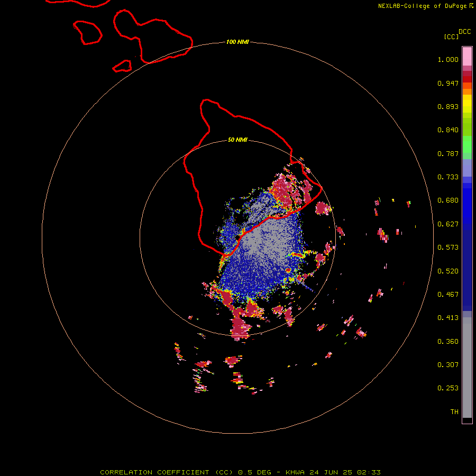This screenshot has width=476, height=476.
Task: Pick the dark navy color bar segment
Action: [467, 268]
